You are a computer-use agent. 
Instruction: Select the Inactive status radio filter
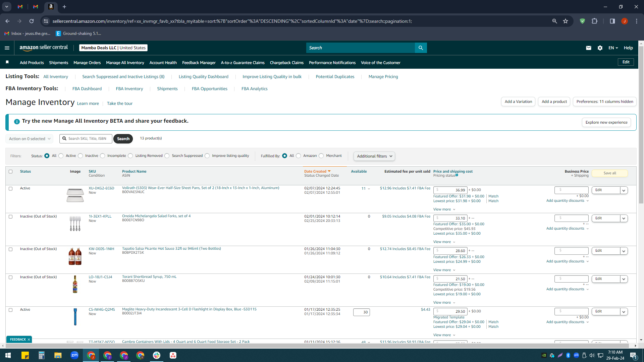80,156
